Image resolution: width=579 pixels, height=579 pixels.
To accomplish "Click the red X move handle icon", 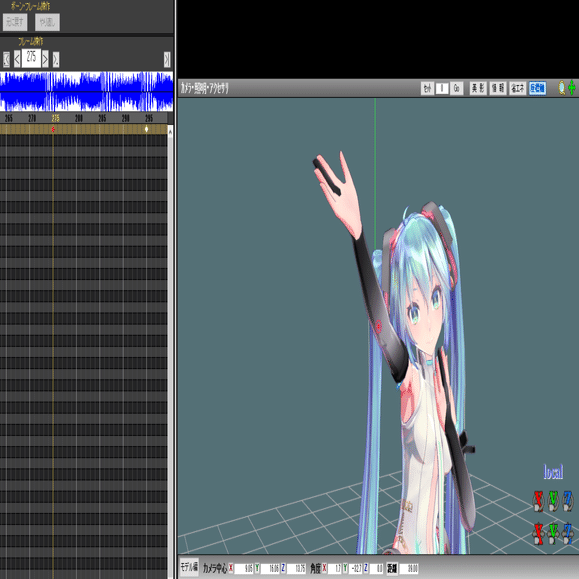I will [538, 534].
